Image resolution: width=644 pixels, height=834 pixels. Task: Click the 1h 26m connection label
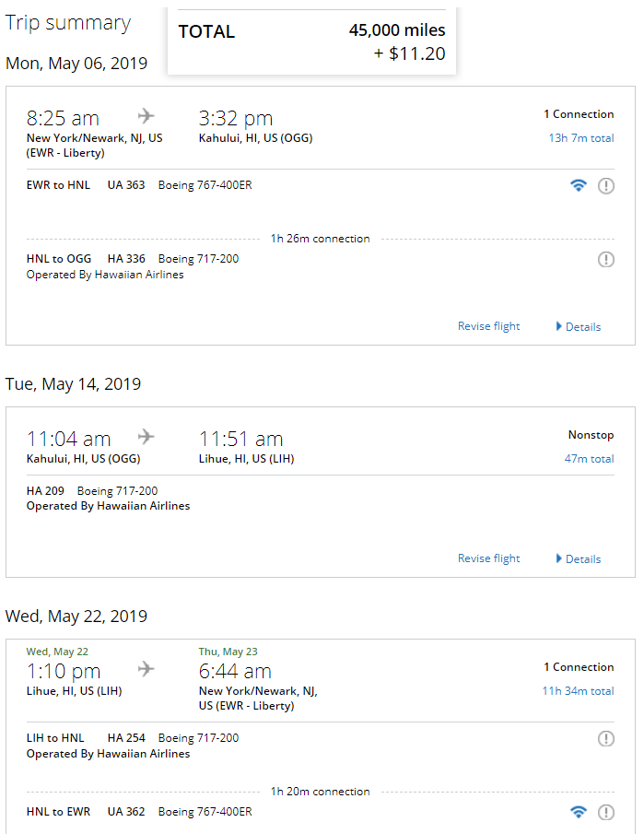[320, 239]
